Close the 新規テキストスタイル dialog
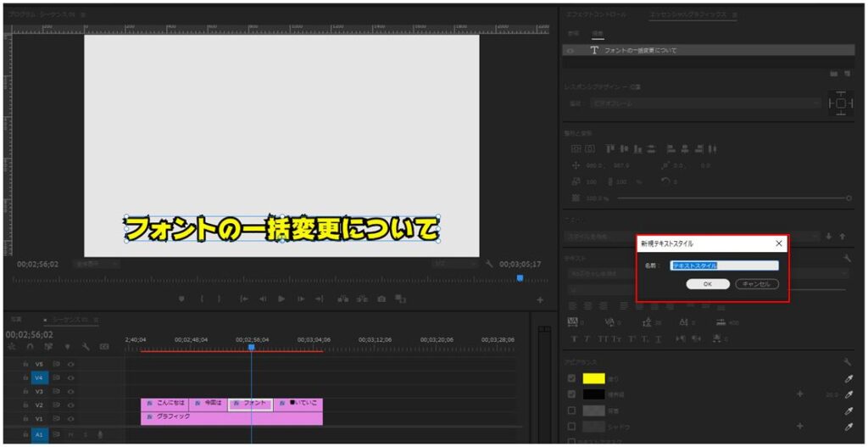 pos(779,243)
